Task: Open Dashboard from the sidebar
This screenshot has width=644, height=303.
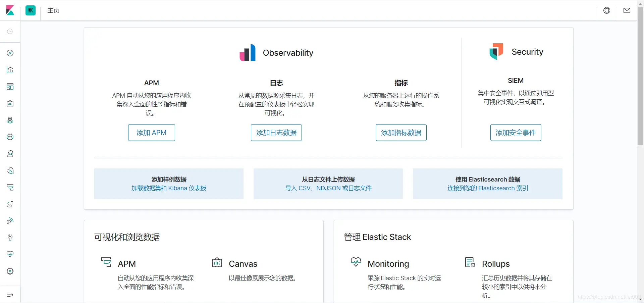Action: click(x=10, y=87)
